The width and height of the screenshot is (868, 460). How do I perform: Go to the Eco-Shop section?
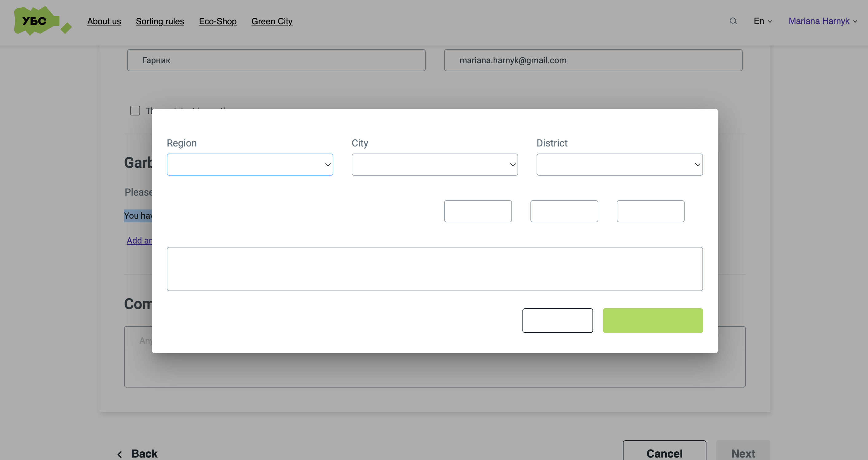(218, 21)
